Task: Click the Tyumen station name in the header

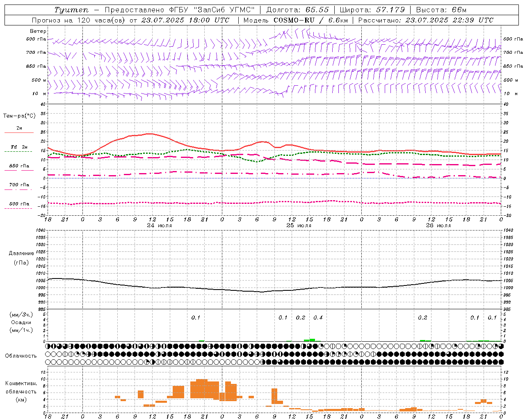Action: (71, 10)
